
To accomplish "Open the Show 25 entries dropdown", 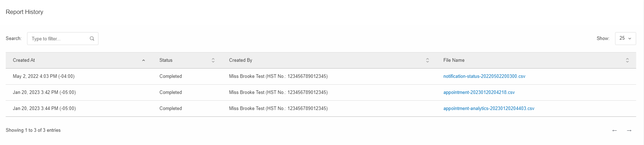I will [625, 38].
